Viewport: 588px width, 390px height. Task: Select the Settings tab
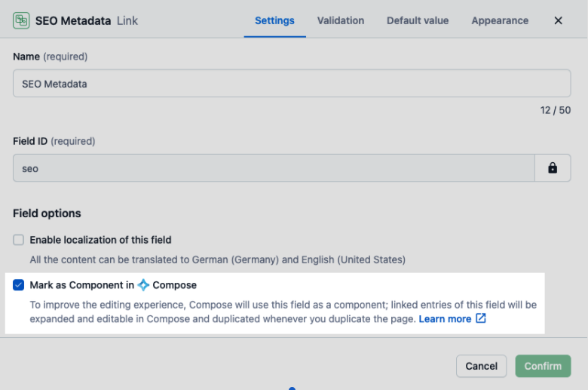tap(274, 20)
